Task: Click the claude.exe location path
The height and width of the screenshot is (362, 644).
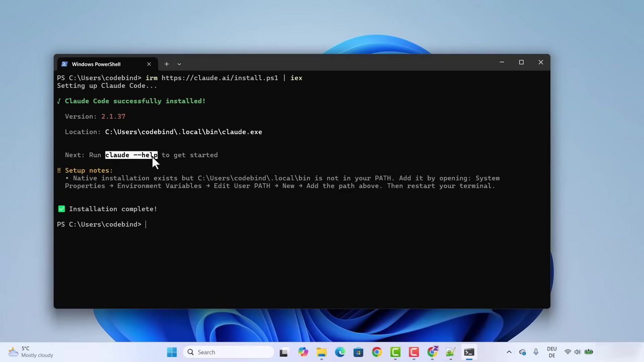Action: pyautogui.click(x=184, y=132)
